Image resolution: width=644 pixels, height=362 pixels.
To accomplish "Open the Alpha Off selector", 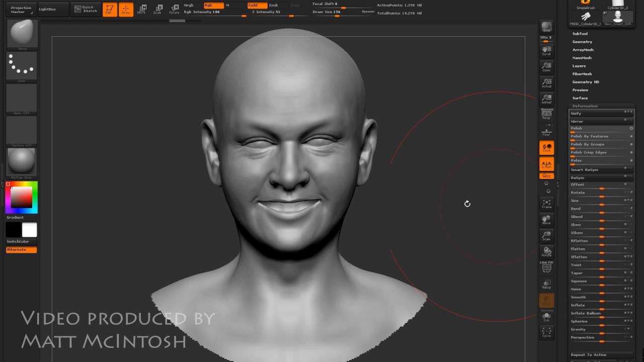I will tap(22, 99).
